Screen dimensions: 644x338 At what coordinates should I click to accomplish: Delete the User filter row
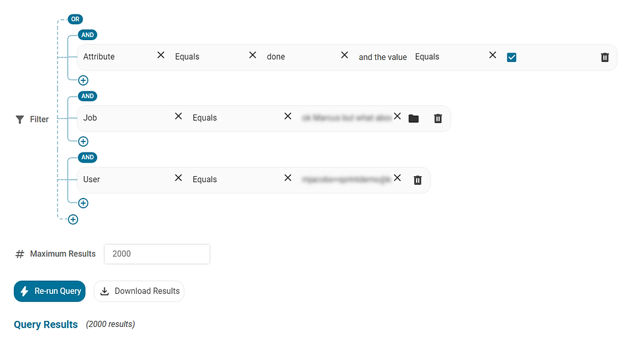pos(417,180)
